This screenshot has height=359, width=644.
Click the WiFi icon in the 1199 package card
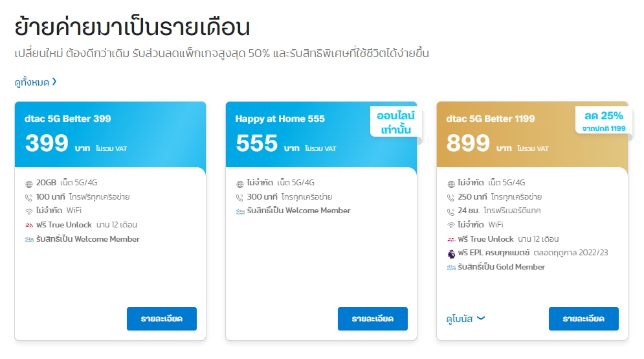pos(451,226)
